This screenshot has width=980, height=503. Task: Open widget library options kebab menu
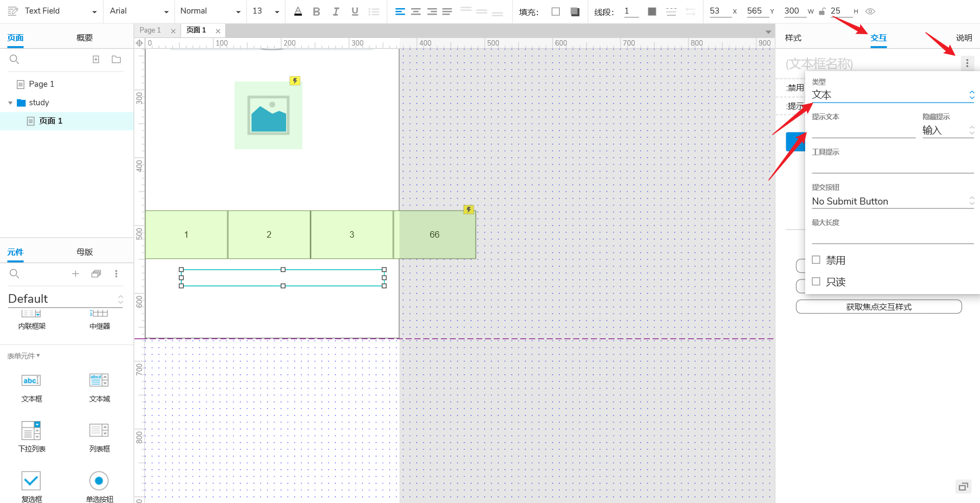pos(116,273)
